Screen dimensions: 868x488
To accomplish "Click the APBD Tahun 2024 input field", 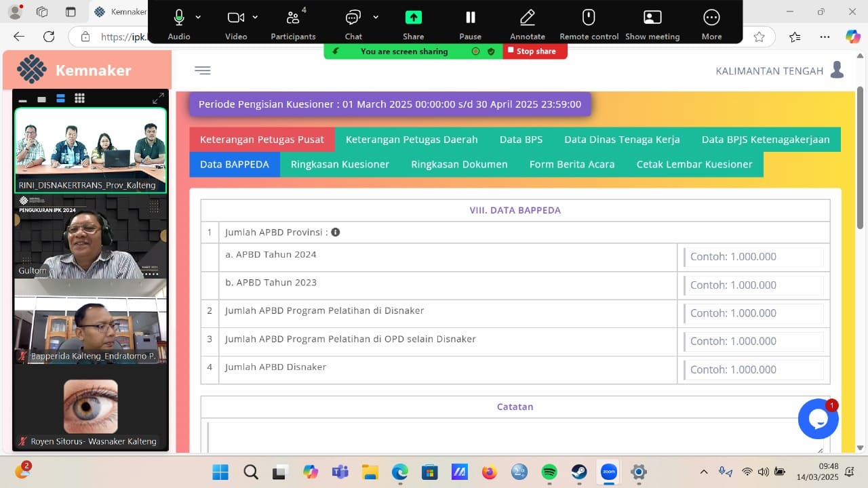I will (x=754, y=257).
